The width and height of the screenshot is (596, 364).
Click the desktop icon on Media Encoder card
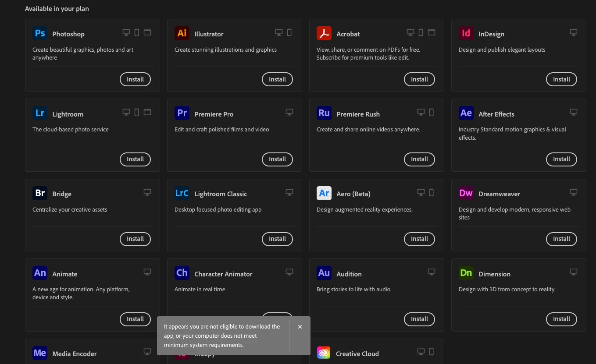pyautogui.click(x=147, y=352)
